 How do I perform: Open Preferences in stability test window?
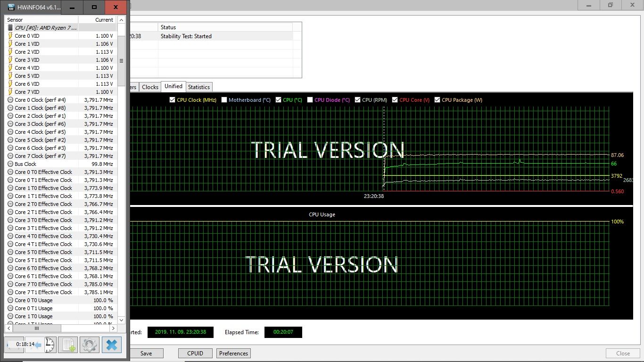pos(233,353)
